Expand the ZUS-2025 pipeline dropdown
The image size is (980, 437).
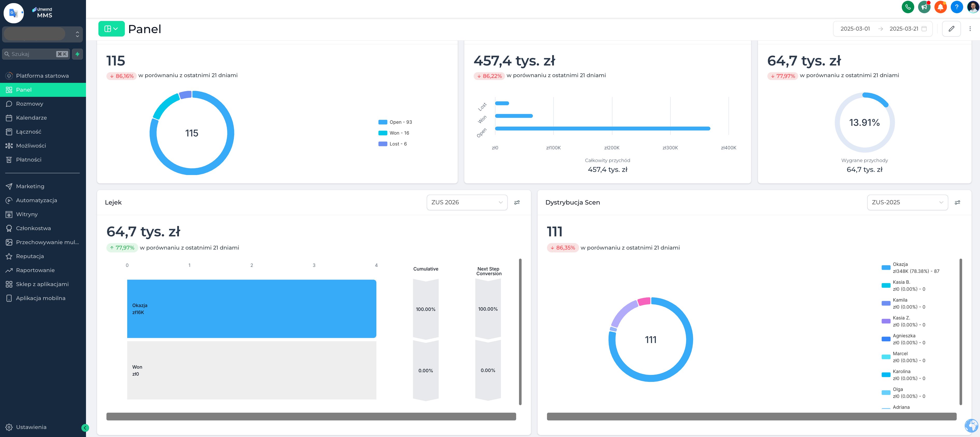907,202
